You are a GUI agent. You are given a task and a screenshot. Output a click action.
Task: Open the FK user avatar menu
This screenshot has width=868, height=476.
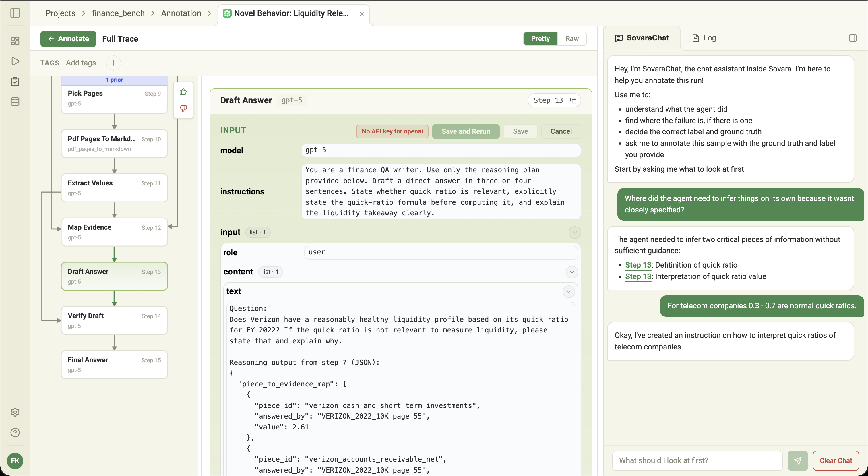click(15, 460)
